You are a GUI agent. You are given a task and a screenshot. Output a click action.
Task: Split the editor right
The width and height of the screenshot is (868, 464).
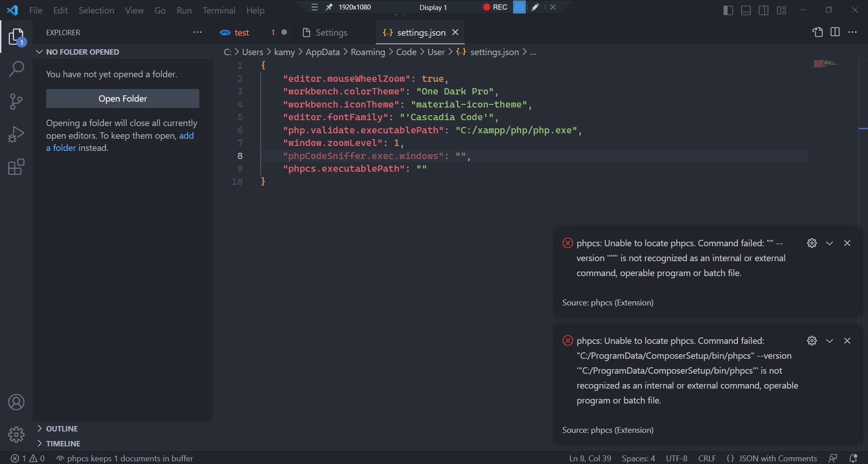[x=835, y=32]
